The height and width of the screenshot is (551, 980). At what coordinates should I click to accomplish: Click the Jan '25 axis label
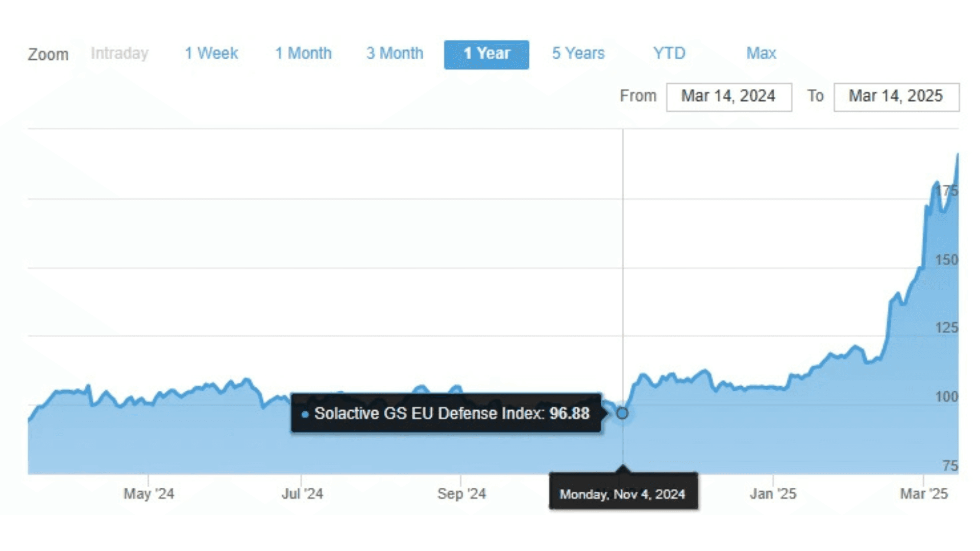(773, 494)
